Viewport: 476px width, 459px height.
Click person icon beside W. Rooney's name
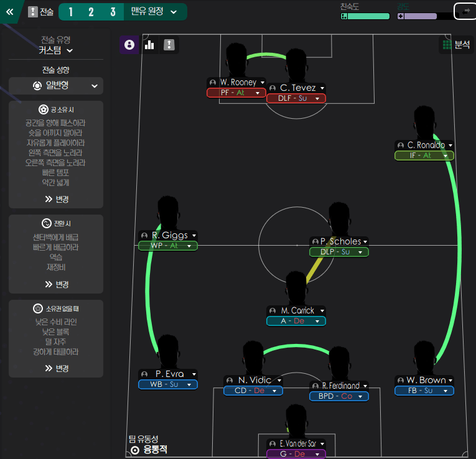click(213, 83)
